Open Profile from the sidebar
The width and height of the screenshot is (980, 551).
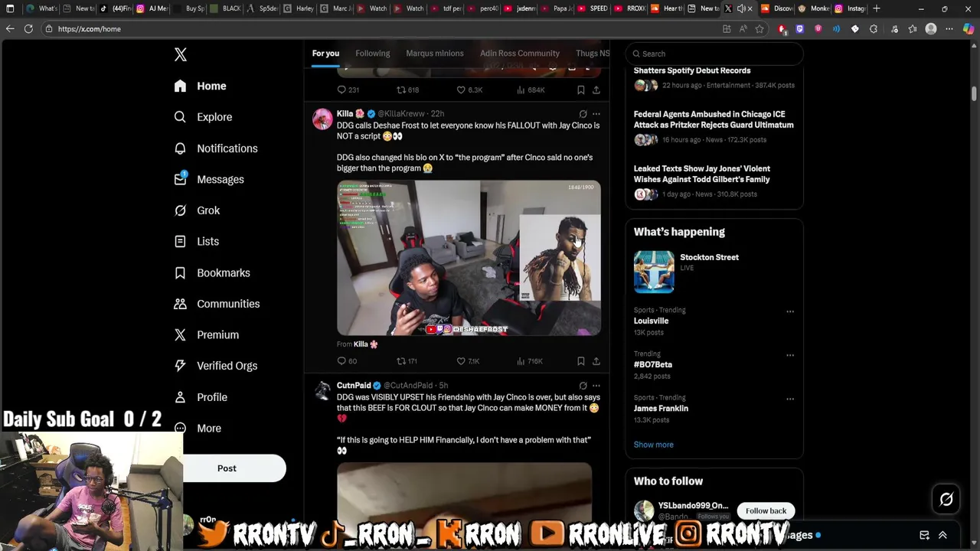coord(201,397)
